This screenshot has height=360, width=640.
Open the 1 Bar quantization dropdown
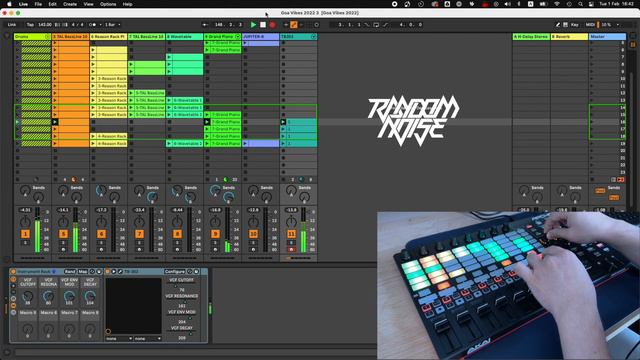click(x=112, y=25)
